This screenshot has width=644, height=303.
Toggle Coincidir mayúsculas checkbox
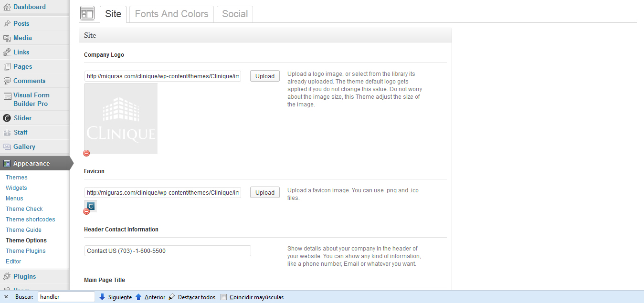(x=223, y=297)
